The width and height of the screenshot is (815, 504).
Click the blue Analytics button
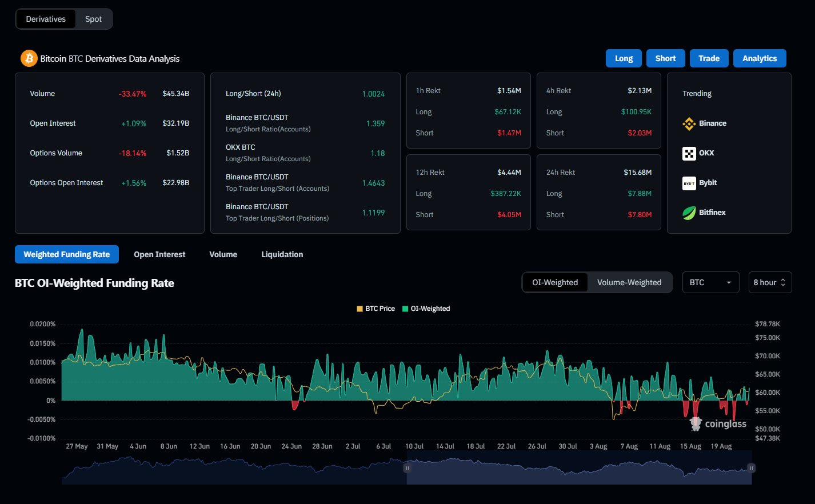tap(760, 58)
